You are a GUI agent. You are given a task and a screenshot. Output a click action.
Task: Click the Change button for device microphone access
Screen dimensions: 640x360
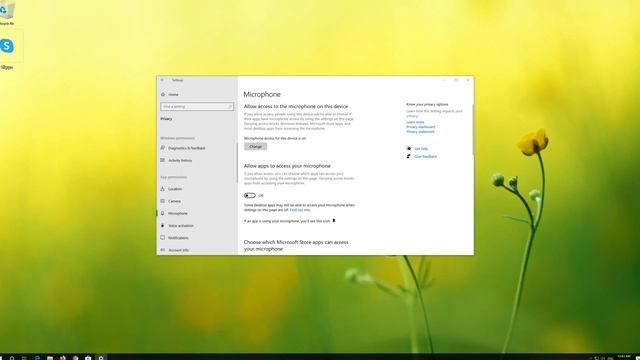point(256,147)
